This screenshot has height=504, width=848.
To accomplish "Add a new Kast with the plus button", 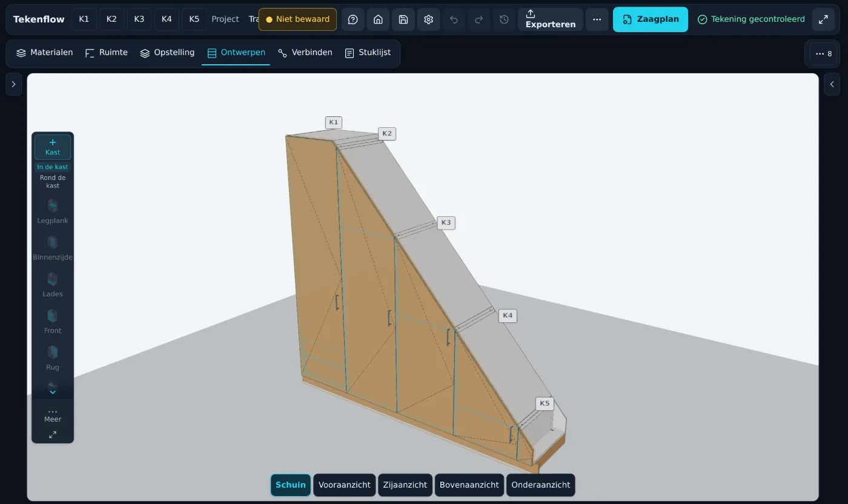I will click(53, 147).
